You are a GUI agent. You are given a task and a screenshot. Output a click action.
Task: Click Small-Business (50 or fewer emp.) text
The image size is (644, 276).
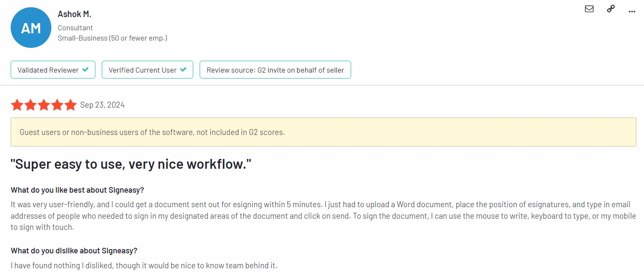pos(112,38)
